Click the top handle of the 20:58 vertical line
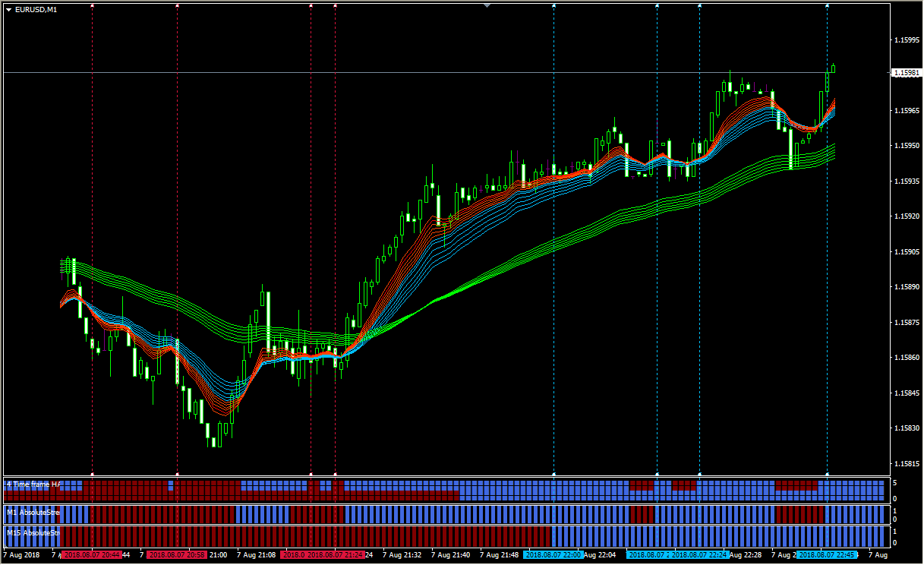 [177, 5]
